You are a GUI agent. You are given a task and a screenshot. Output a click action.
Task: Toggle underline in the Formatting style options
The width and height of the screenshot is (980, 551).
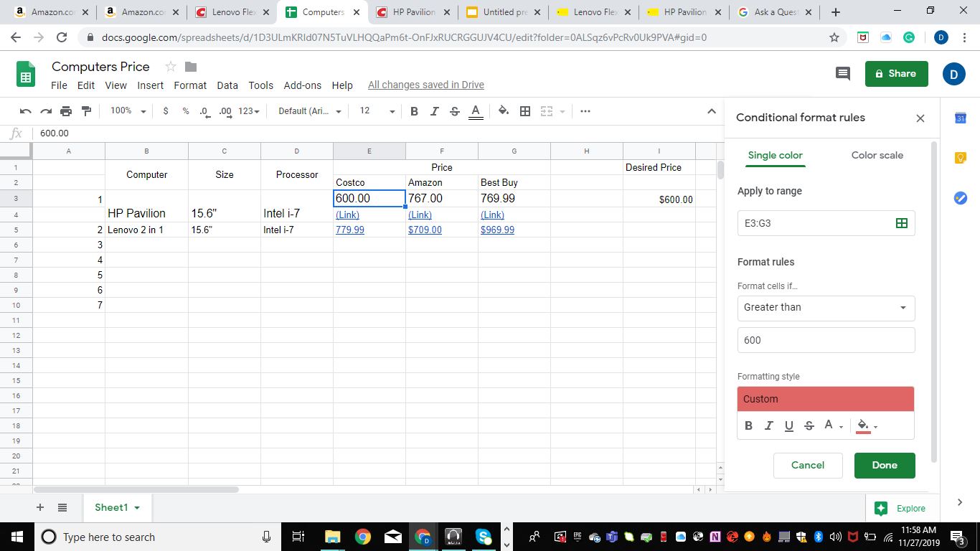pos(788,425)
